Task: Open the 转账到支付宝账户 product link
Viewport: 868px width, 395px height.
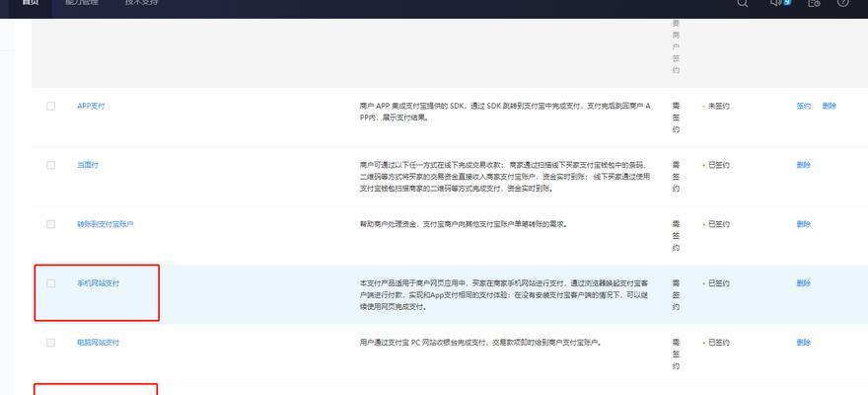Action: pyautogui.click(x=106, y=224)
